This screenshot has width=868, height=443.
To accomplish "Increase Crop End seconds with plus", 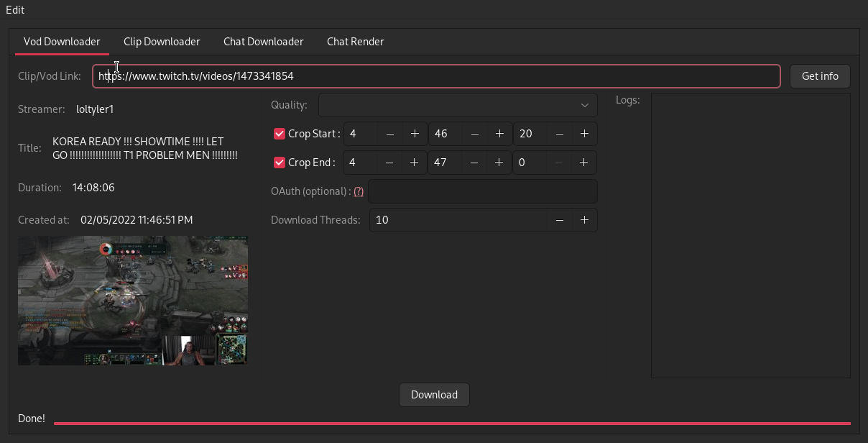I will 584,163.
